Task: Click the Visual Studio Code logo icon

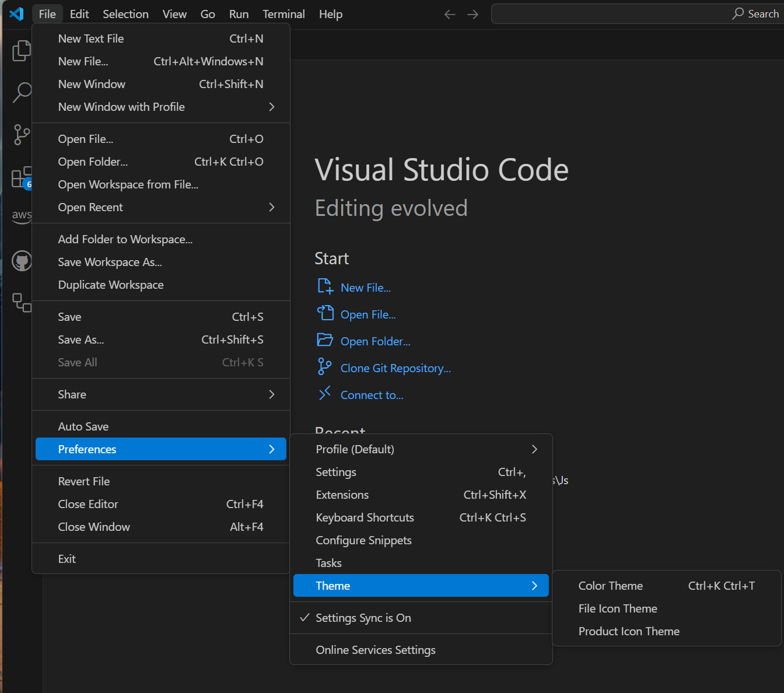Action: (16, 14)
